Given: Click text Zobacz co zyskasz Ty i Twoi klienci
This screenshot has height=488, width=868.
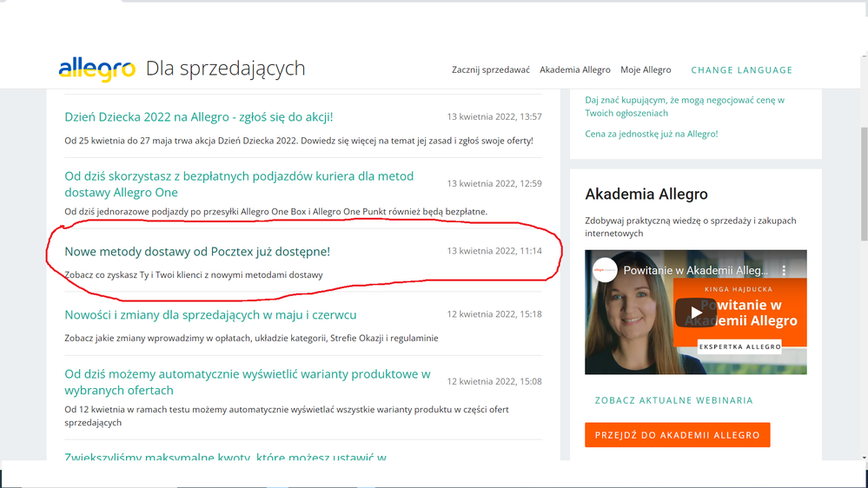Looking at the screenshot, I should (194, 275).
